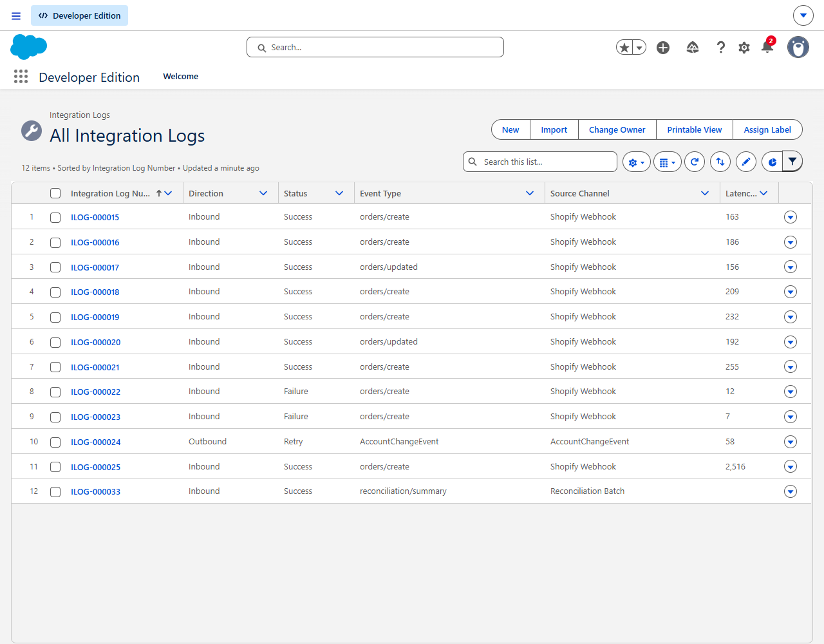Click the Change Owner button

(x=617, y=129)
